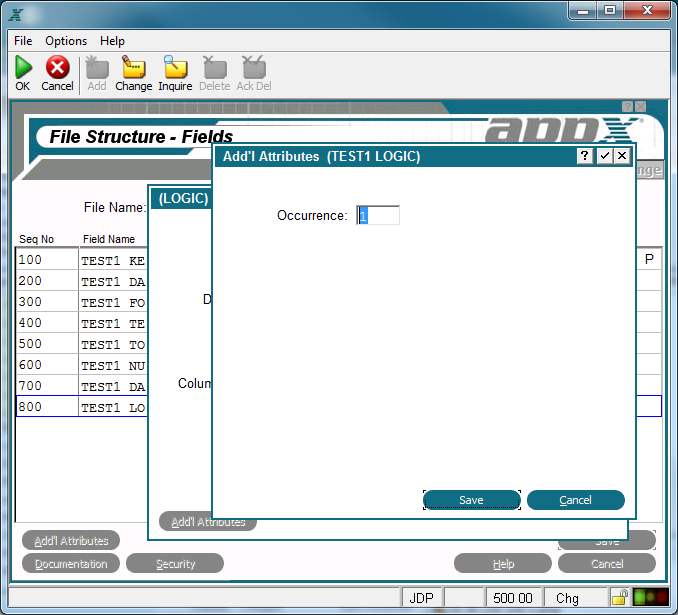Minimize the main application window

(583, 11)
